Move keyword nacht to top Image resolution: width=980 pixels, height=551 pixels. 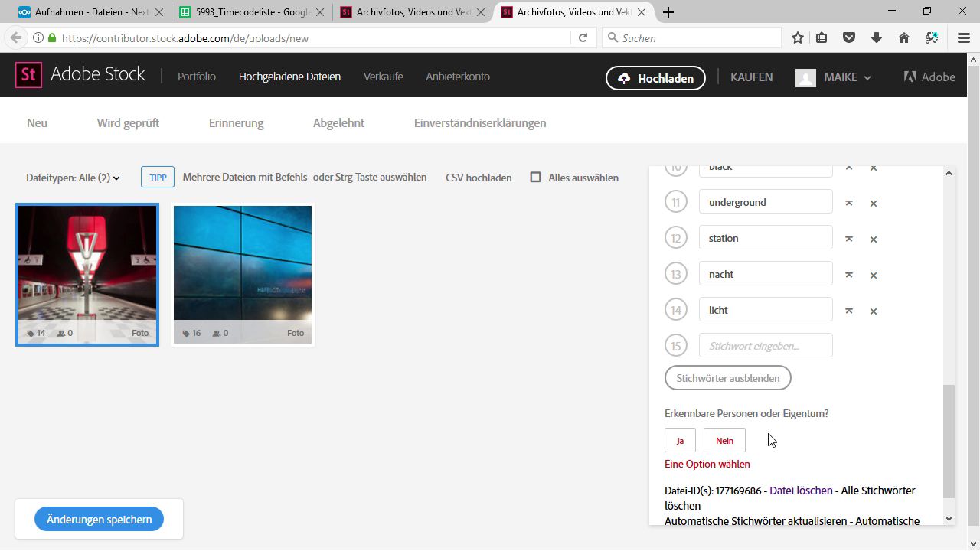tap(848, 275)
